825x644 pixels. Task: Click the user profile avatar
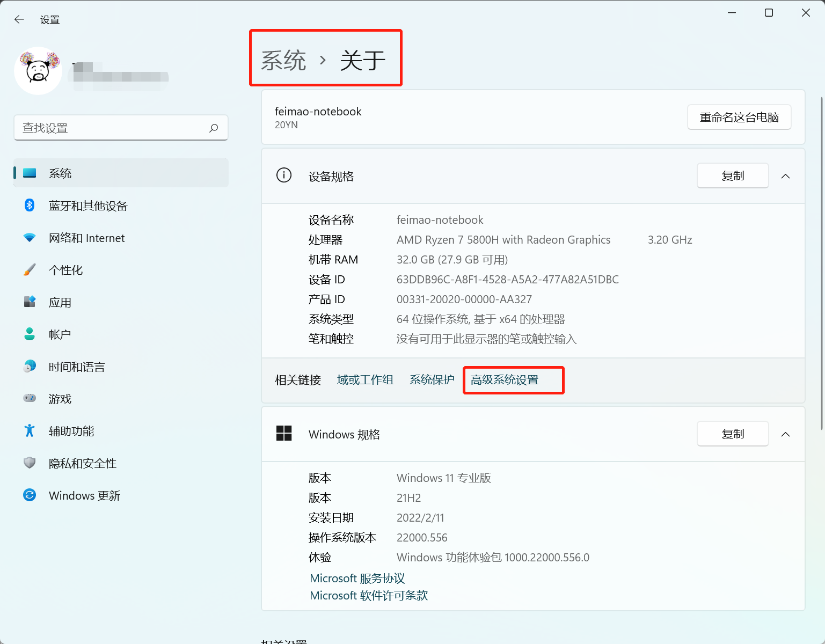pyautogui.click(x=38, y=71)
